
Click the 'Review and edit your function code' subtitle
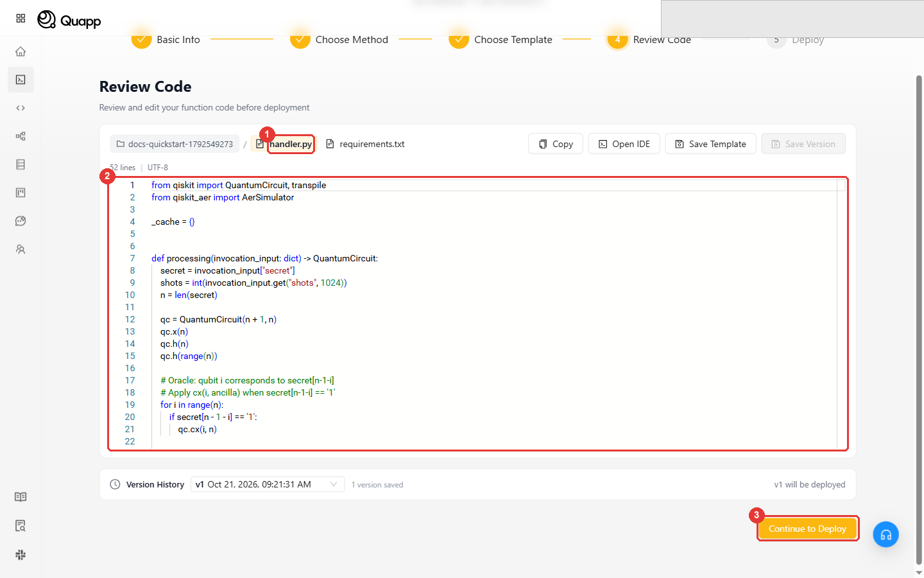204,107
